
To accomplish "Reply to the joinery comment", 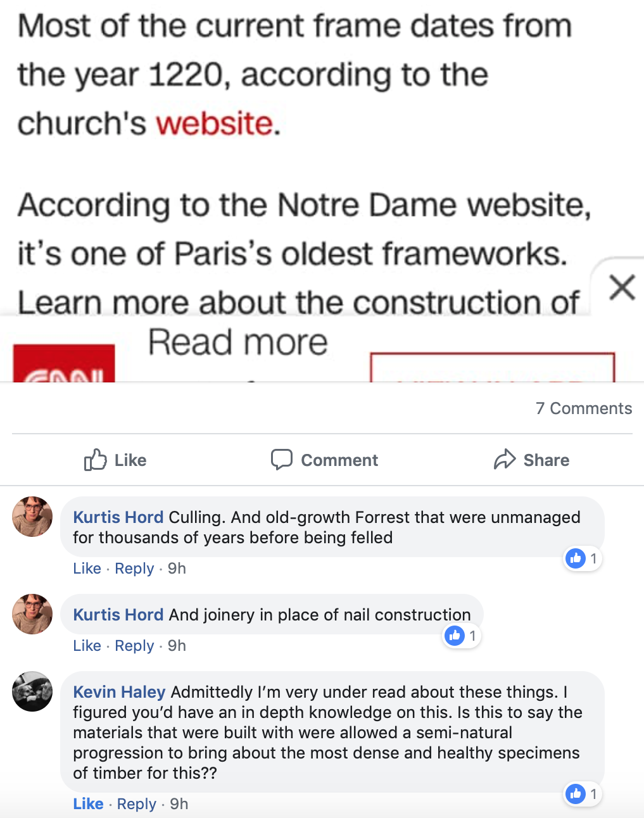I will coord(134,646).
